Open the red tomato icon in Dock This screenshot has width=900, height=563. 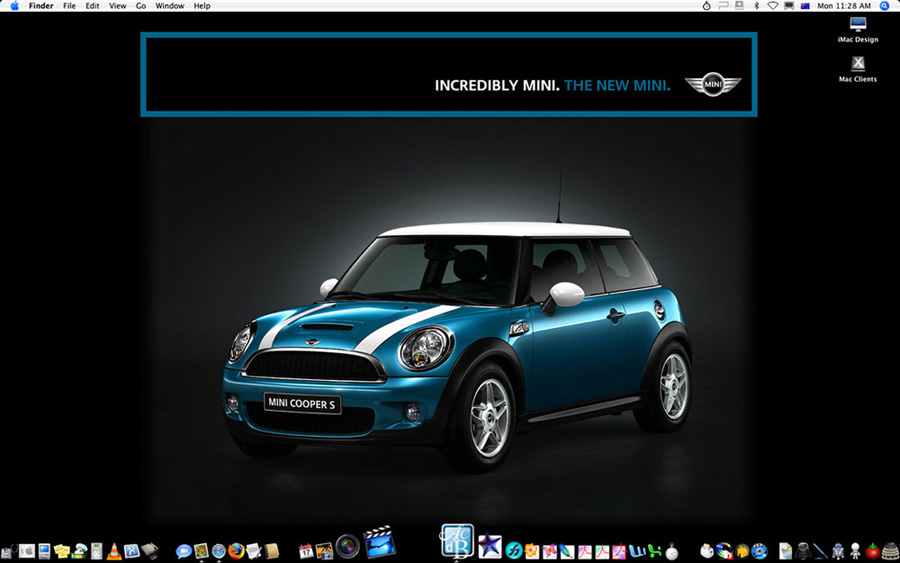[872, 551]
